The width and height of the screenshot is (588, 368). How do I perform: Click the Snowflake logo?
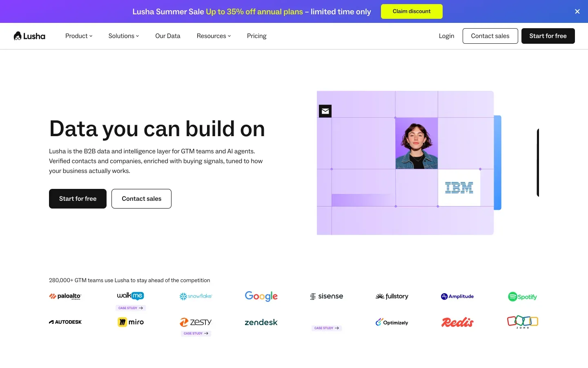click(x=196, y=296)
